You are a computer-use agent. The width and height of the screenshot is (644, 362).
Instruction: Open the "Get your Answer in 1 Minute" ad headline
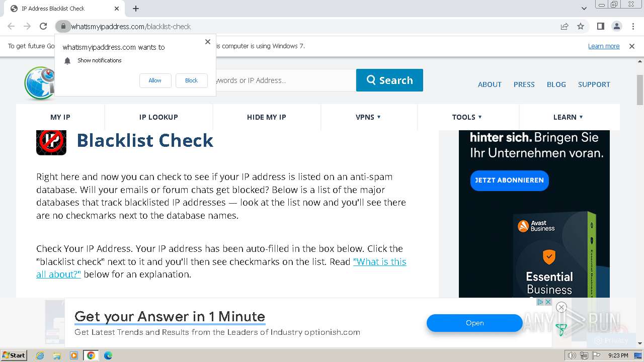click(x=170, y=317)
